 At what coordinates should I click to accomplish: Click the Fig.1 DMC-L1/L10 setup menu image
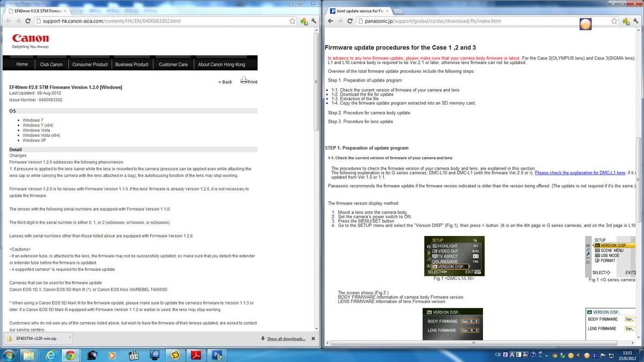coord(455,256)
